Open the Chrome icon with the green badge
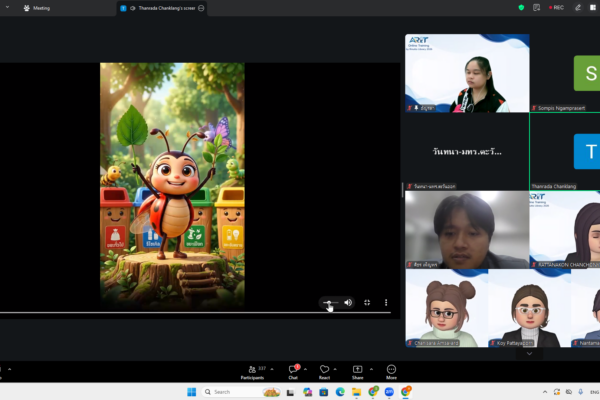 click(373, 391)
